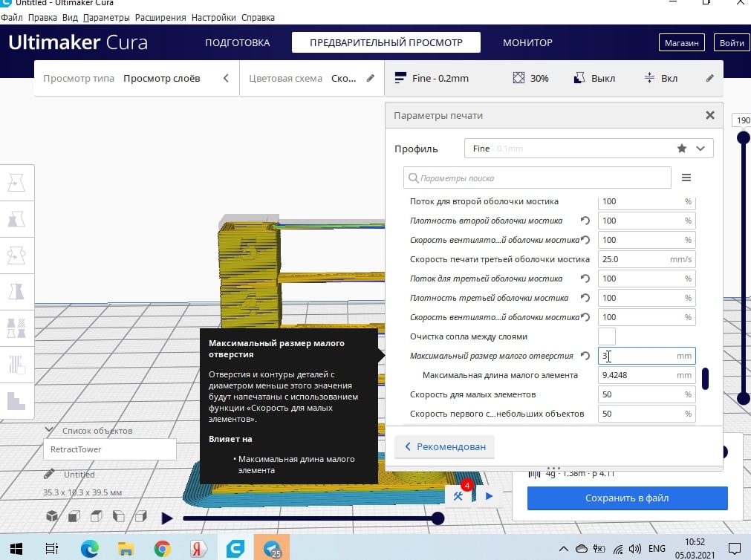
Task: Click the blue arrow next to mesh tools
Action: point(489,496)
